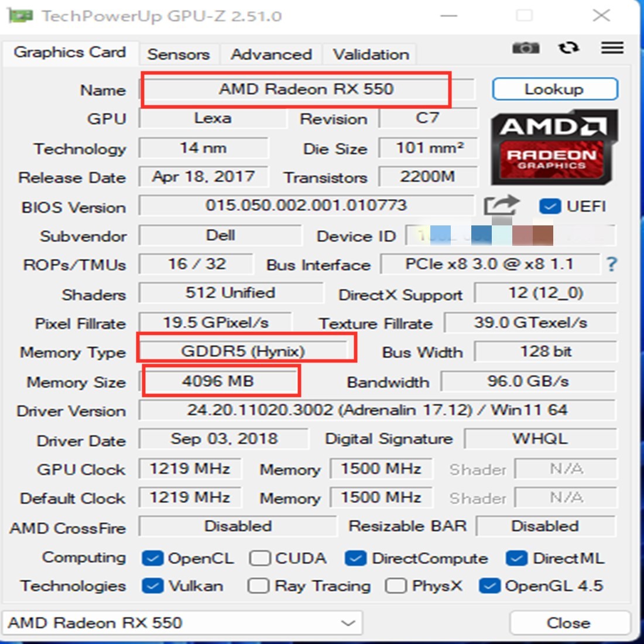Click the blurred Device ID field

point(511,235)
